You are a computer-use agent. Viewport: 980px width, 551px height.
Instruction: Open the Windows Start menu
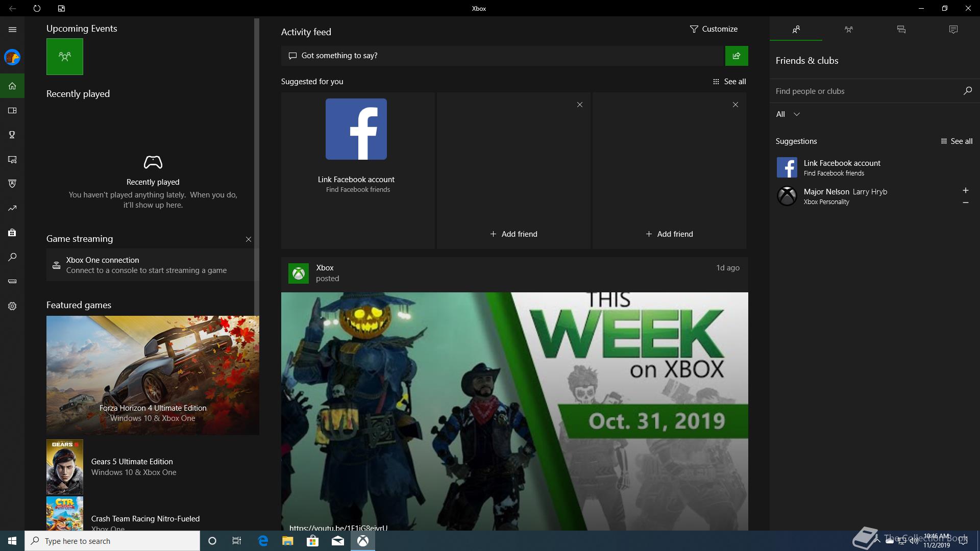[x=12, y=541]
